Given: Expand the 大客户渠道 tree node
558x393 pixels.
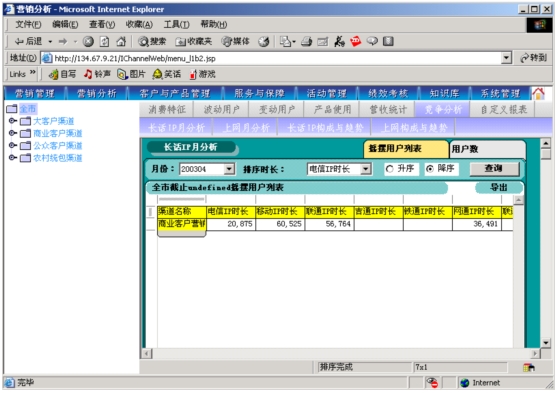Looking at the screenshot, I should coord(12,121).
